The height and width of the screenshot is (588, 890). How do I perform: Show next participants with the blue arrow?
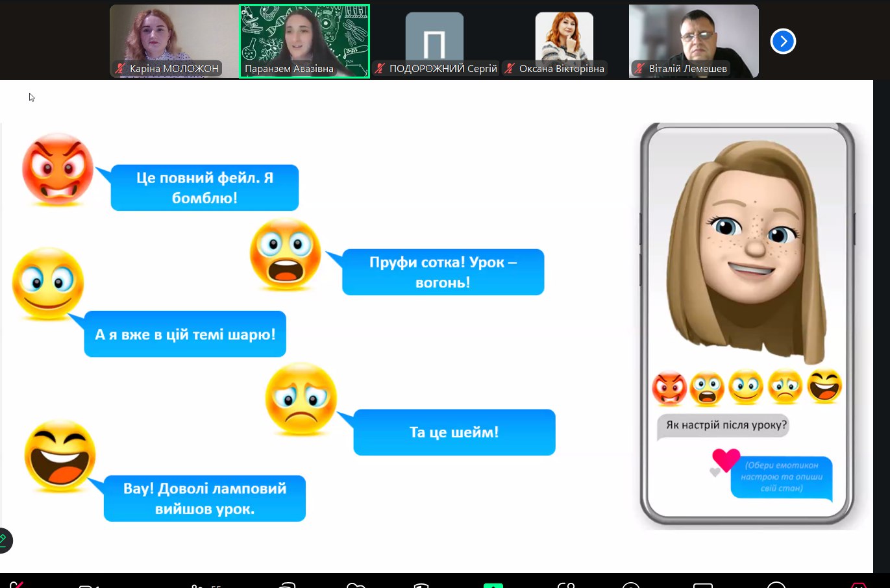coord(783,42)
